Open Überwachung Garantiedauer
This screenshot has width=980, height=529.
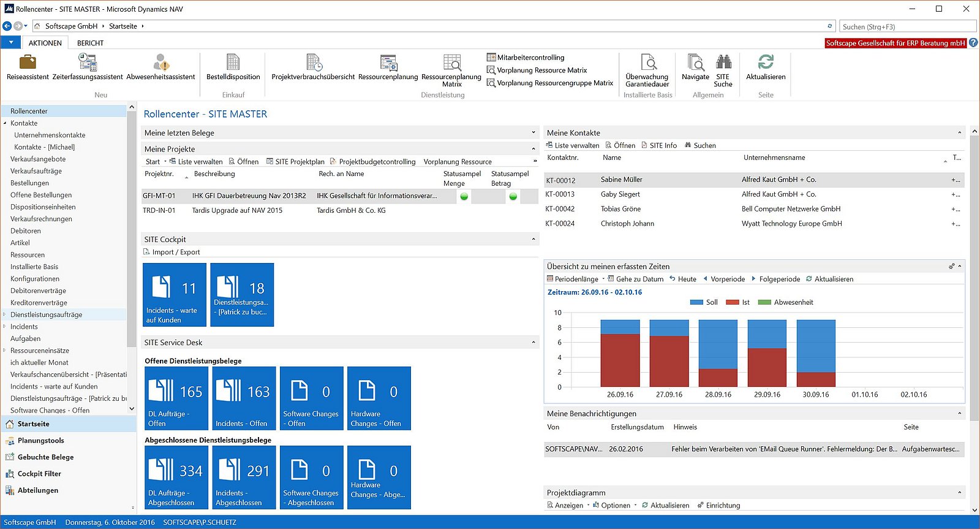pyautogui.click(x=647, y=70)
